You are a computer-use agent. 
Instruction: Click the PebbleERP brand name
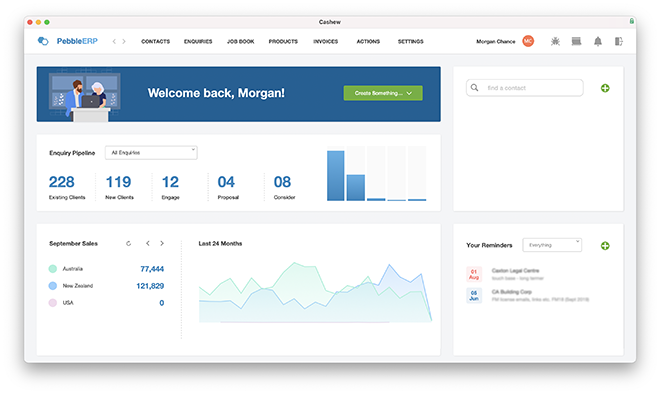click(x=77, y=41)
